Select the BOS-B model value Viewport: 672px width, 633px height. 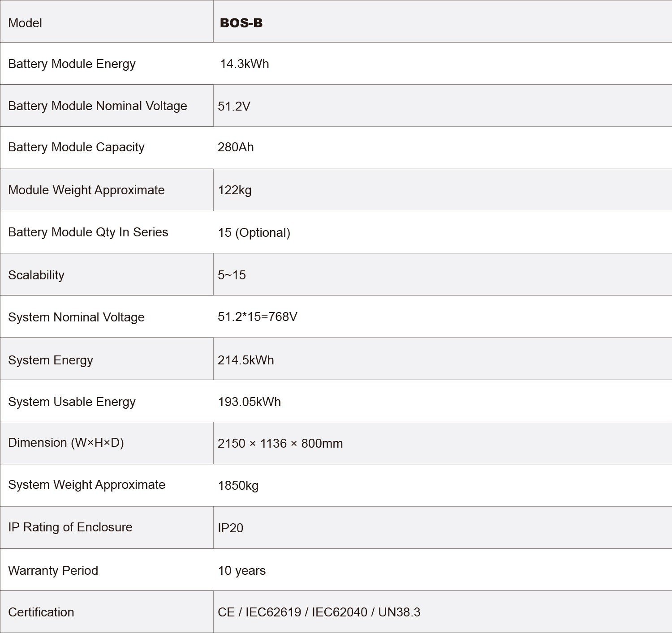241,23
